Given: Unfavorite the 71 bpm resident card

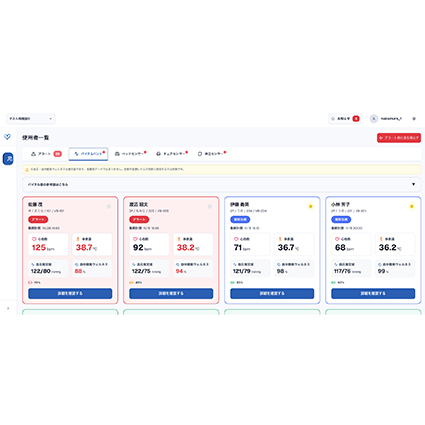Looking at the screenshot, I should click(311, 206).
